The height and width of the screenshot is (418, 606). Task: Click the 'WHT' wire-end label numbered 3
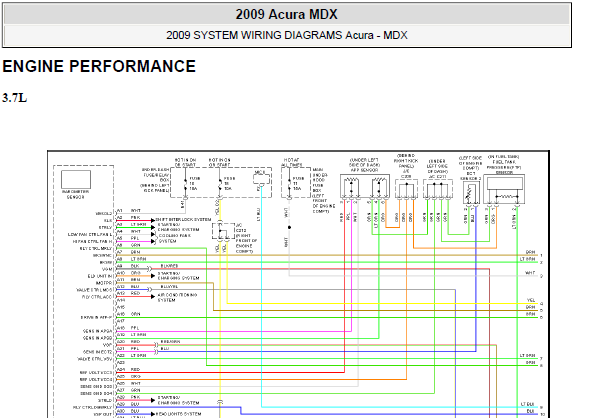coord(530,273)
